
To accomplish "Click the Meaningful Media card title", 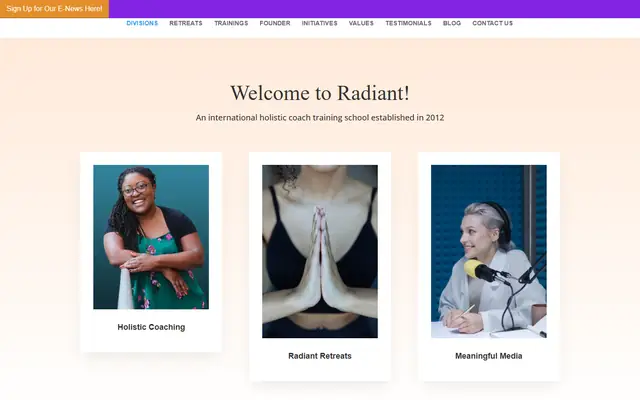I will [489, 356].
